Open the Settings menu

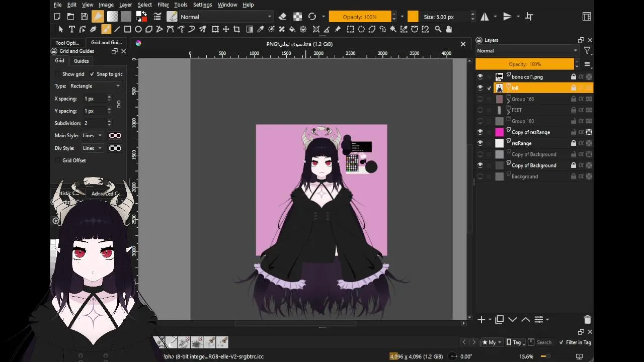tap(202, 5)
